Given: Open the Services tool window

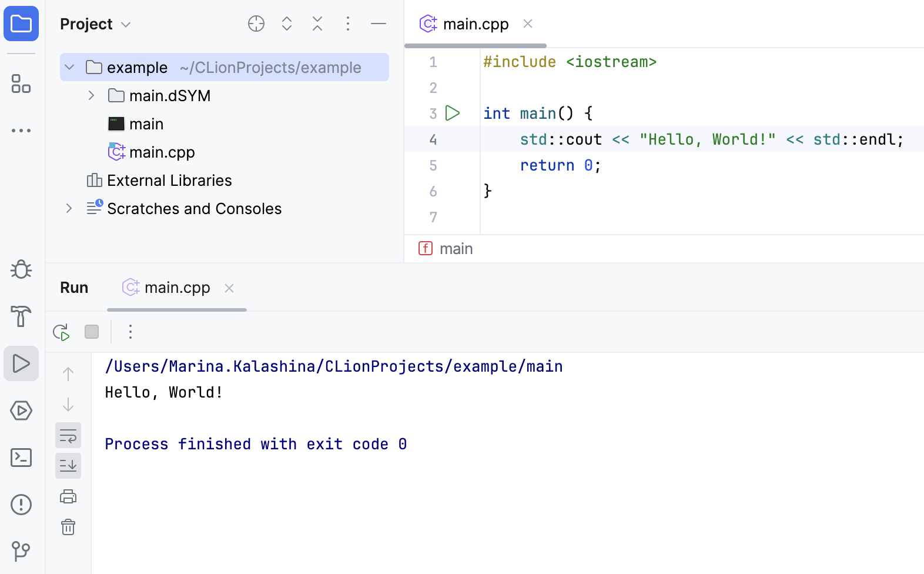Looking at the screenshot, I should click(21, 411).
